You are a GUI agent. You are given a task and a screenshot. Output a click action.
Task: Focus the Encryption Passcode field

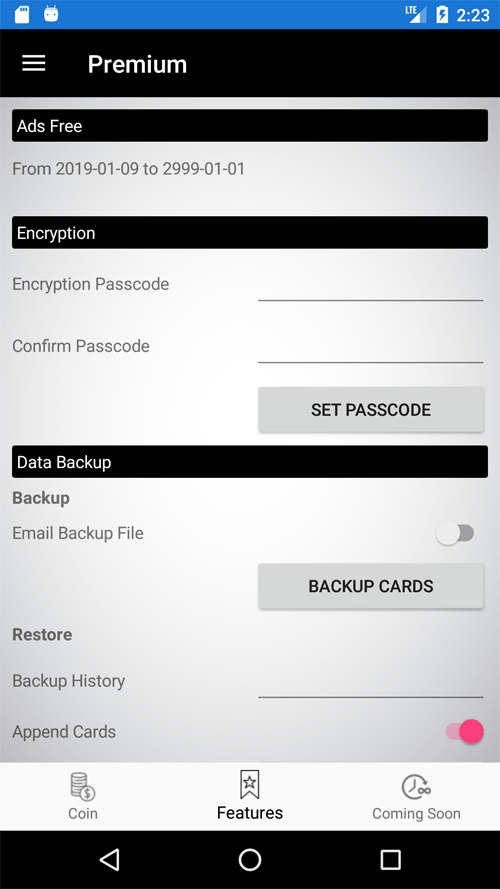(x=371, y=284)
